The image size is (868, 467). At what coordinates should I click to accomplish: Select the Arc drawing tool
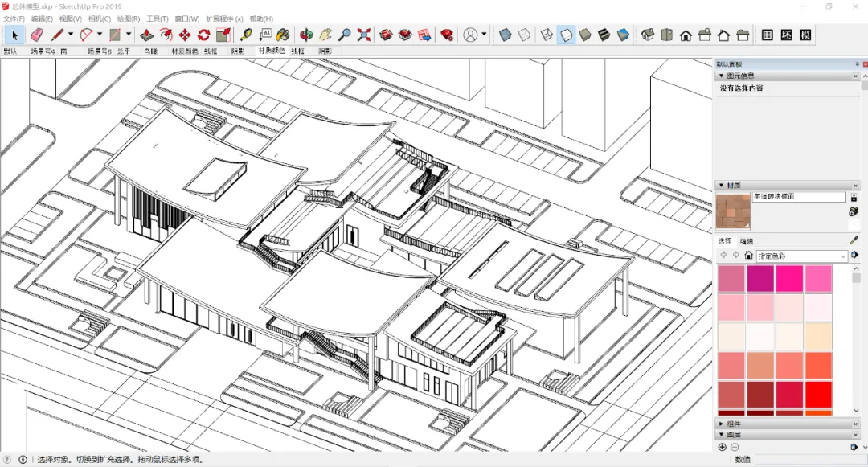tap(86, 35)
